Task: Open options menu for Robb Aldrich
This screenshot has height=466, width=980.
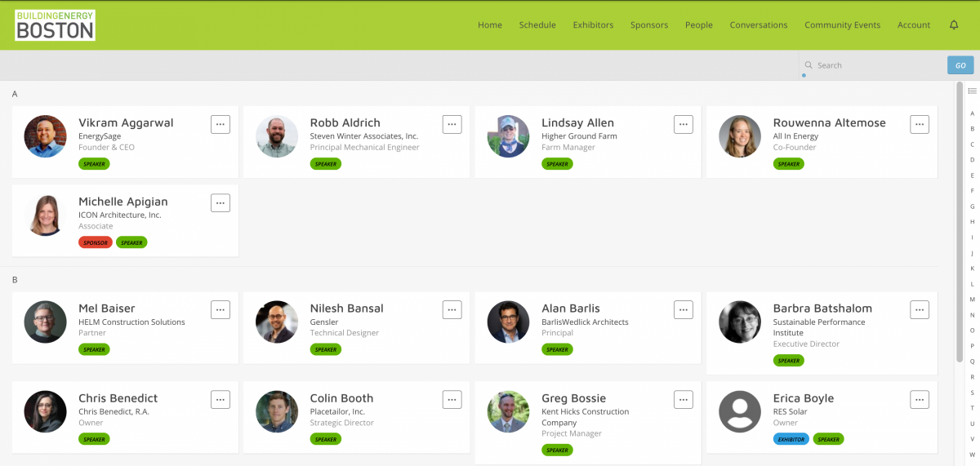Action: [452, 124]
